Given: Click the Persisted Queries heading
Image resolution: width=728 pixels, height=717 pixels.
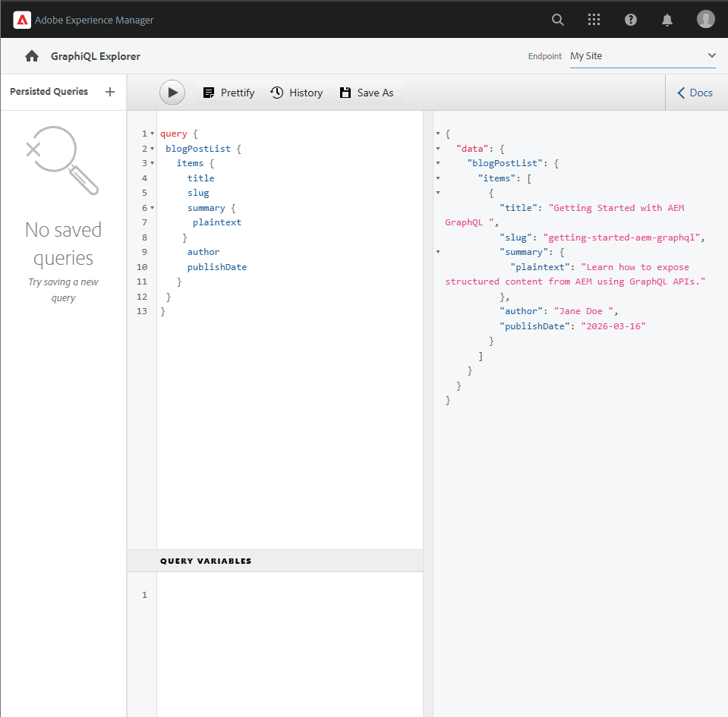Looking at the screenshot, I should pyautogui.click(x=49, y=91).
